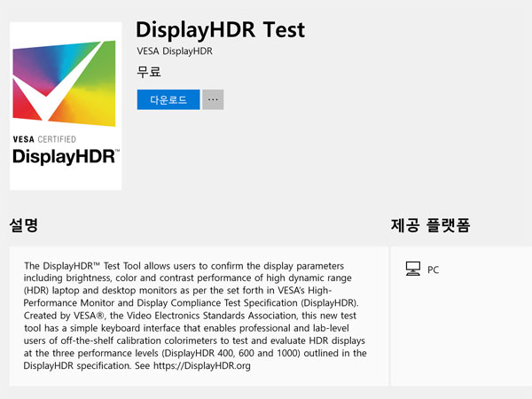Select the 'DisplayHDR Test' app title

(x=221, y=30)
